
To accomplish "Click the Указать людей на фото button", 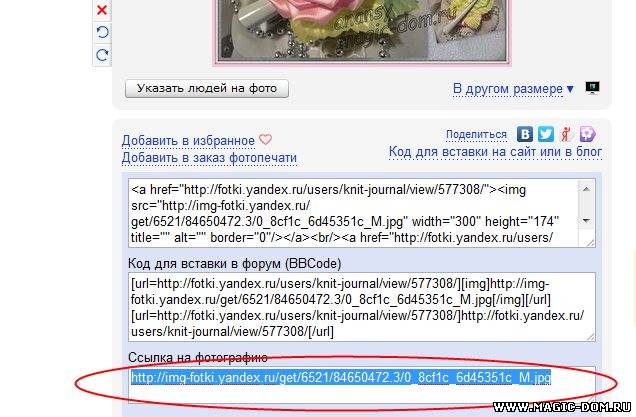I will coord(207,88).
